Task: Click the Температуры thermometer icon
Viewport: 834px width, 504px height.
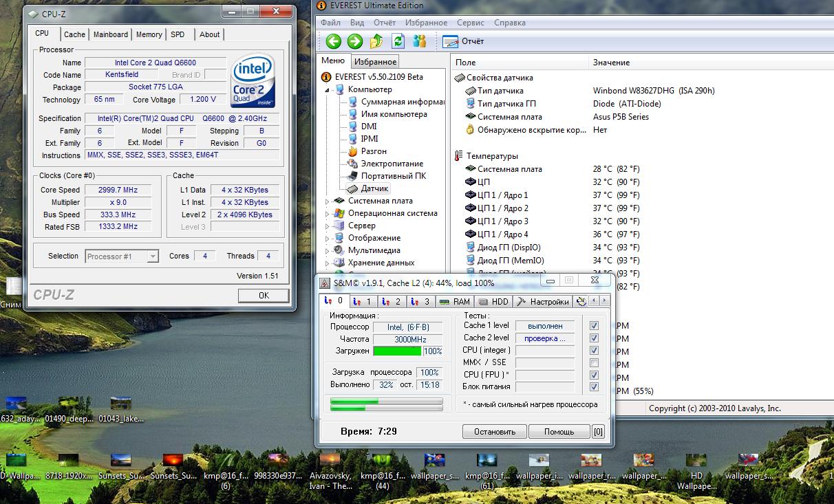Action: pyautogui.click(x=459, y=156)
